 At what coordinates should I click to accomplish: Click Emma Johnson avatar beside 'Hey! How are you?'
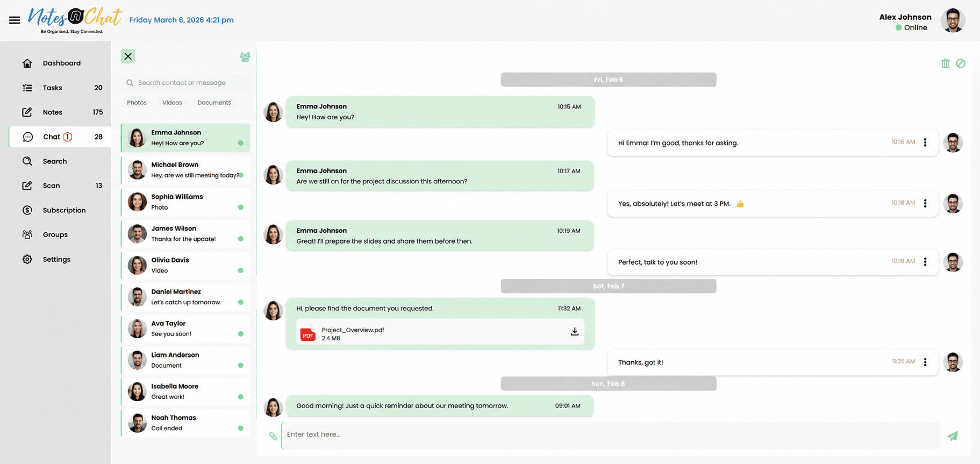(x=273, y=112)
